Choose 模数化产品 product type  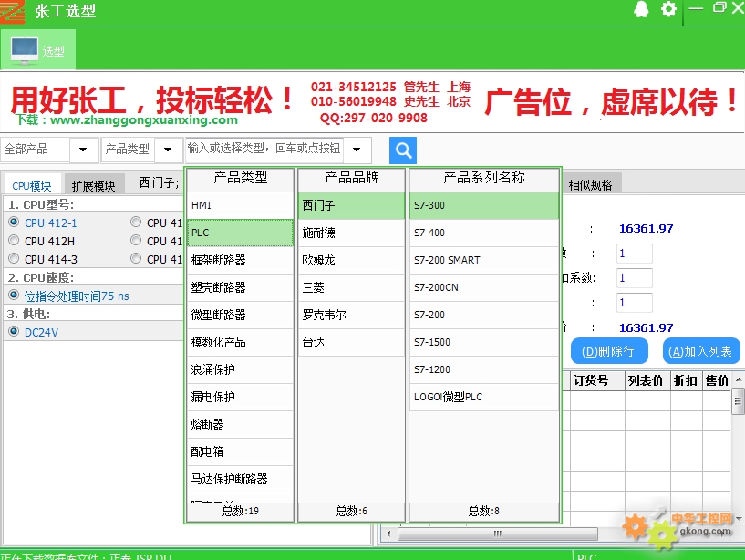pos(240,342)
